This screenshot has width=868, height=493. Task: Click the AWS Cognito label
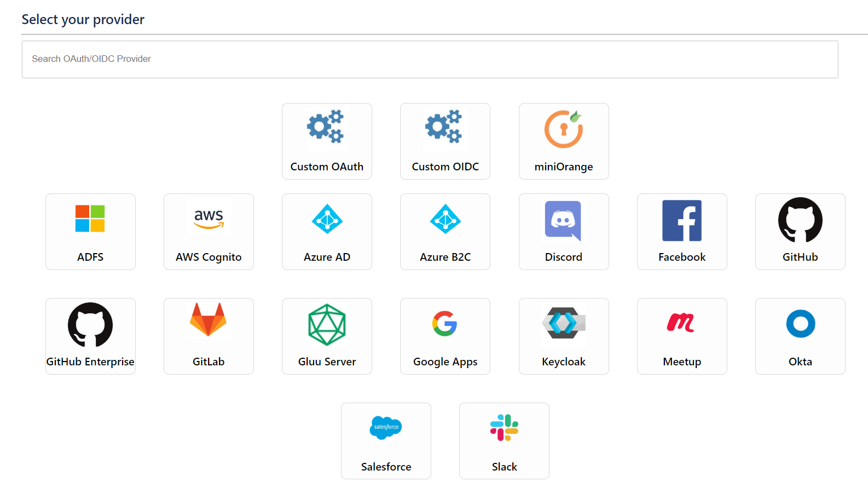(209, 257)
